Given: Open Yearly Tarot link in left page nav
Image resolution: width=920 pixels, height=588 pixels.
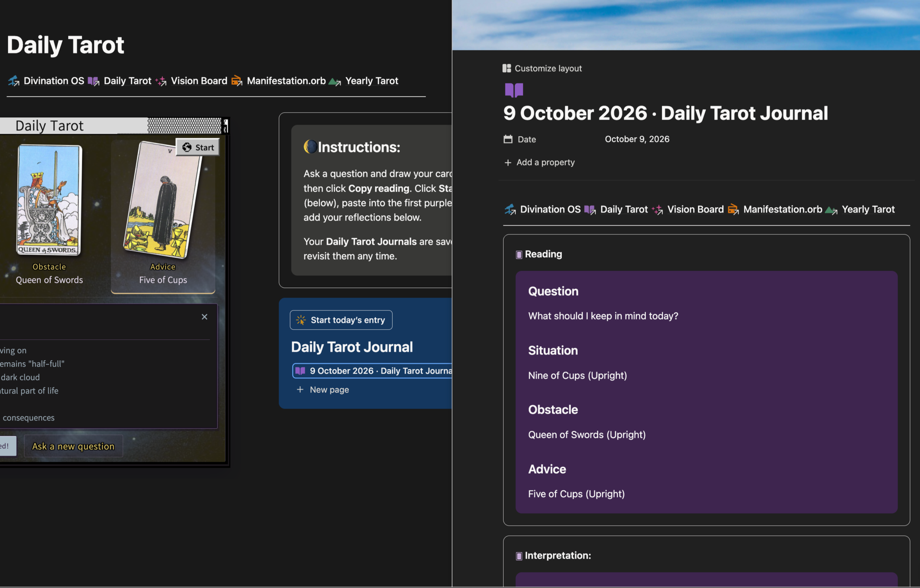Looking at the screenshot, I should [363, 81].
